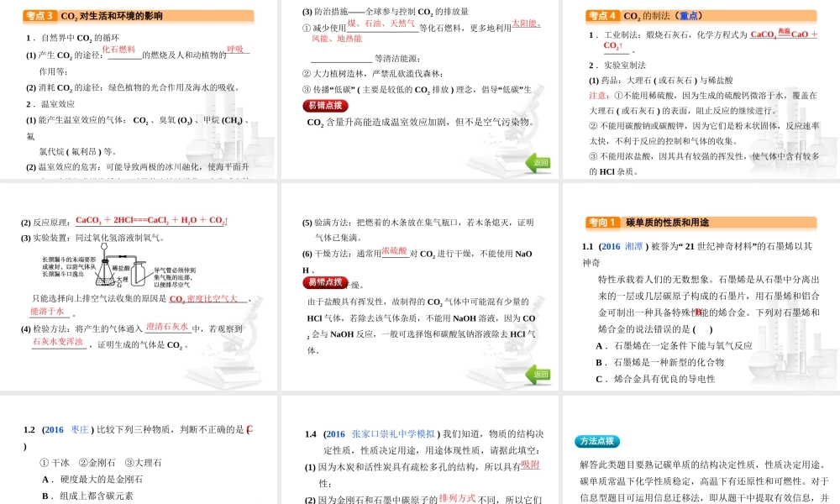Click the red equation CaCO3 + 2HCl===CaCl2 + H2O + CO2↑
840x504 pixels.
[151, 220]
